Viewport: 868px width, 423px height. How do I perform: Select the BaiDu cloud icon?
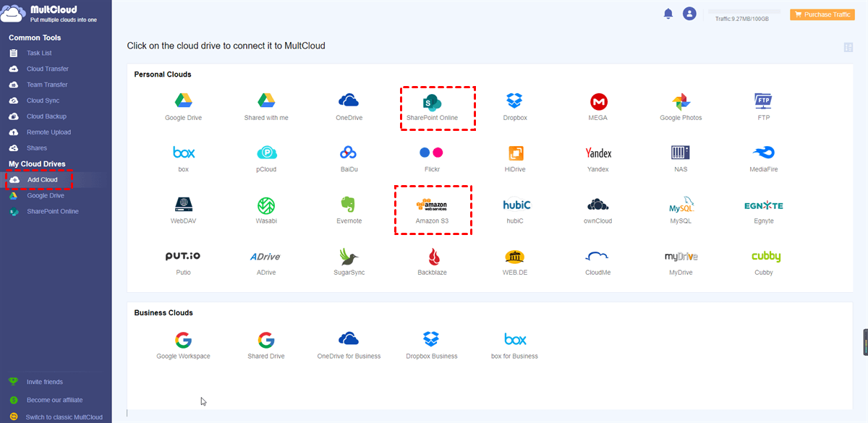coord(349,158)
